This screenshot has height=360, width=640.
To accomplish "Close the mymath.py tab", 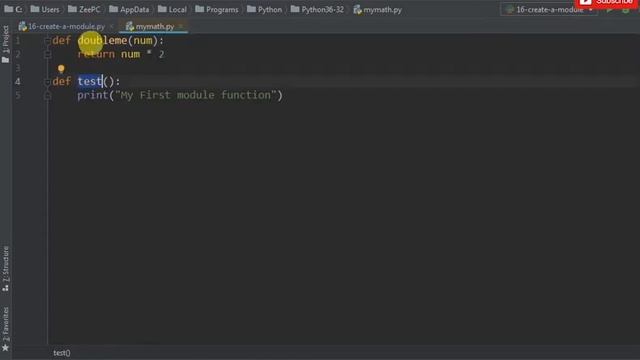I will [181, 27].
